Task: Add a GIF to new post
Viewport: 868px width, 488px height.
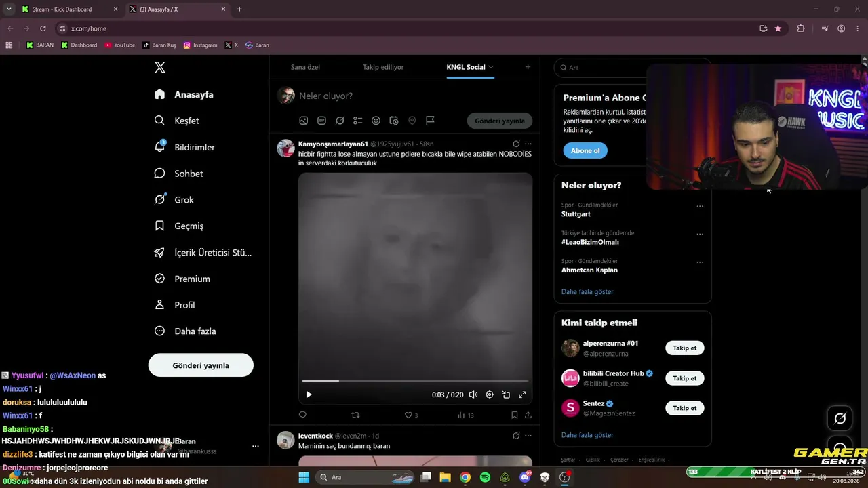Action: point(321,121)
